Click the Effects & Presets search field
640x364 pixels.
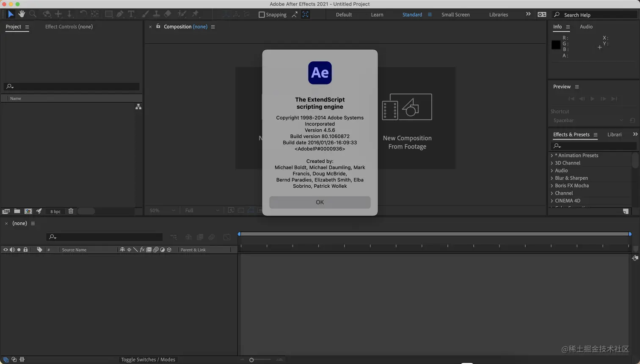pyautogui.click(x=593, y=145)
